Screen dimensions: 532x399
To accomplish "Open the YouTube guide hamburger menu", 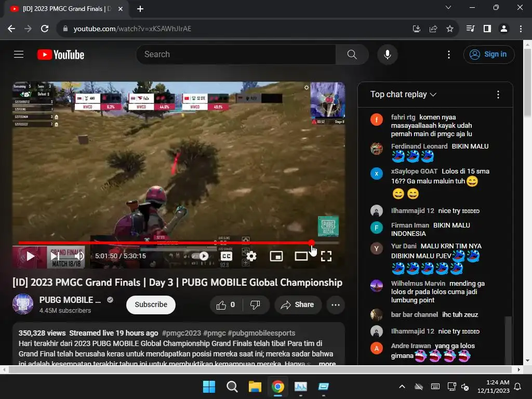I will click(19, 54).
